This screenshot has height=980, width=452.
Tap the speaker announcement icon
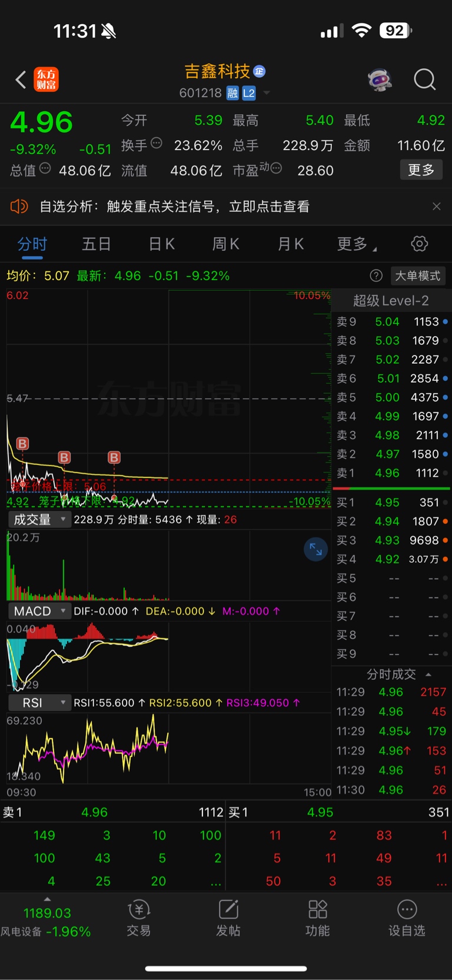tap(19, 207)
